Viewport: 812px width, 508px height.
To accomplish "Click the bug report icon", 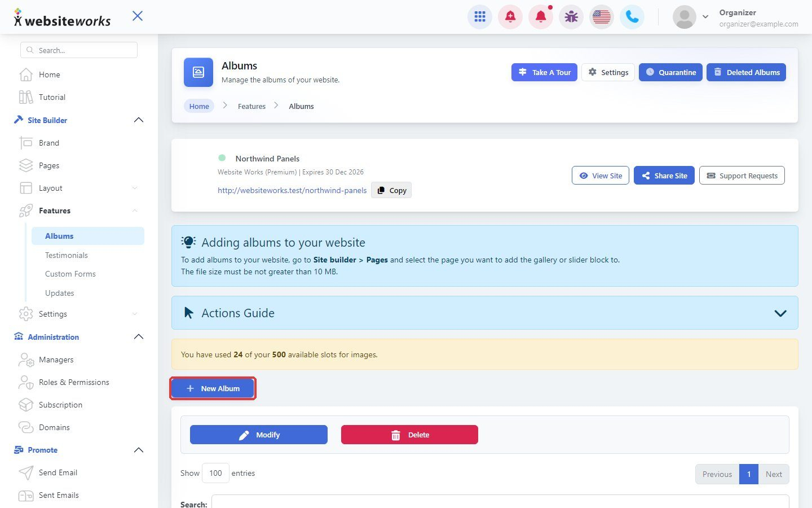I will 571,17.
